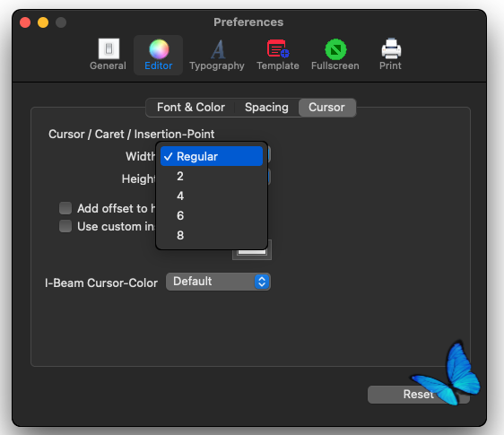Select the Editor color wheel icon
Image resolution: width=504 pixels, height=435 pixels.
159,49
